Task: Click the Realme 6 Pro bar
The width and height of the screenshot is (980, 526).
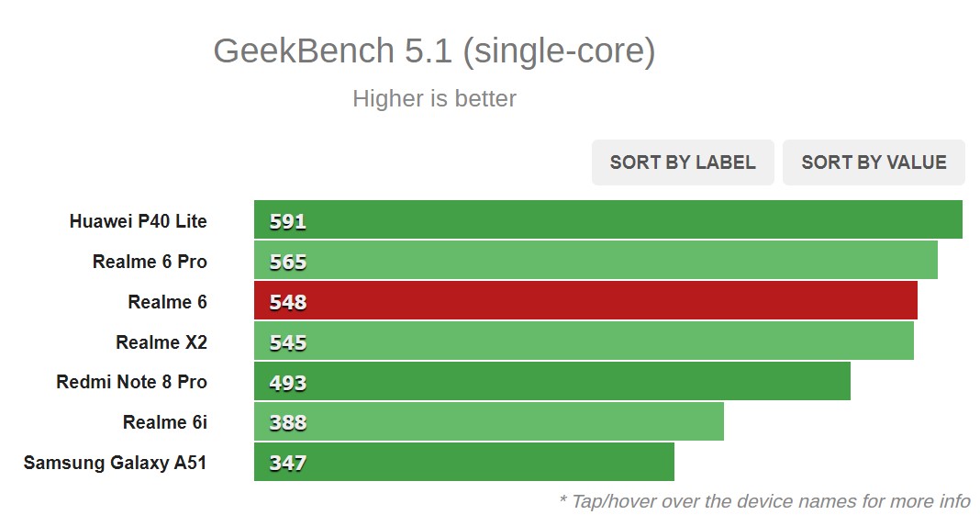Action: tap(596, 260)
